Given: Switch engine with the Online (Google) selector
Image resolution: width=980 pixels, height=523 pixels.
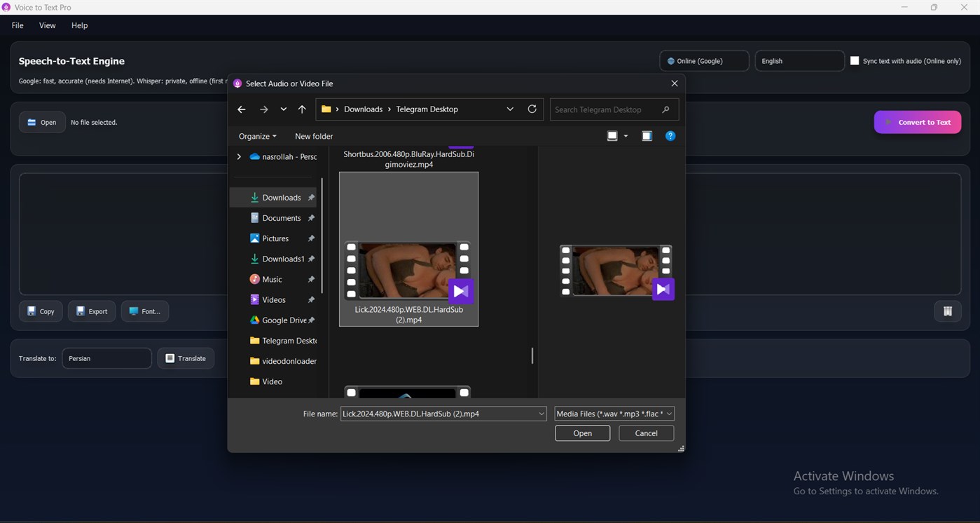Looking at the screenshot, I should click(x=703, y=60).
